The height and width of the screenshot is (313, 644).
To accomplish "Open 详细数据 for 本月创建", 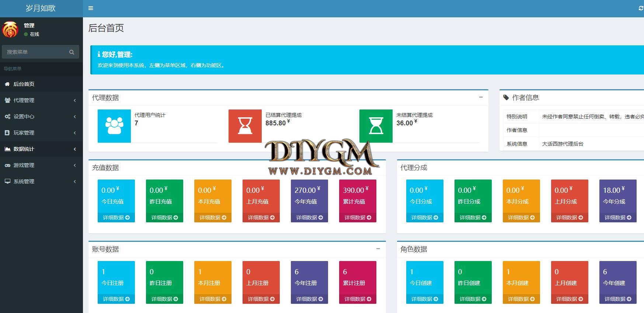I will 521,299.
